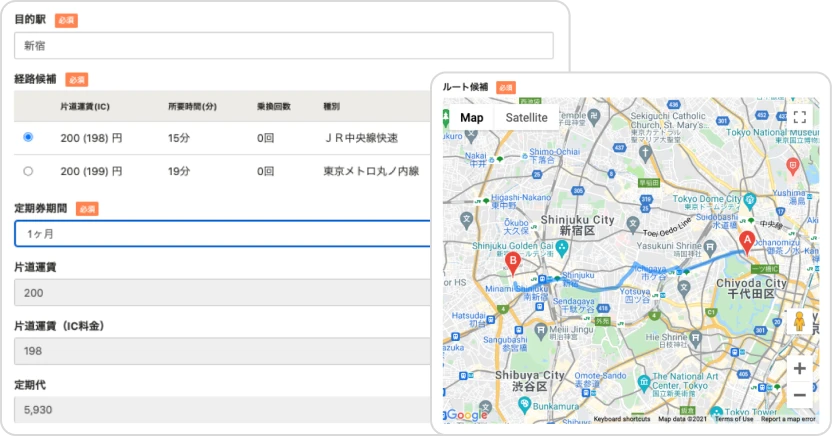Open the Google logo link on map
The image size is (832, 436).
466,415
